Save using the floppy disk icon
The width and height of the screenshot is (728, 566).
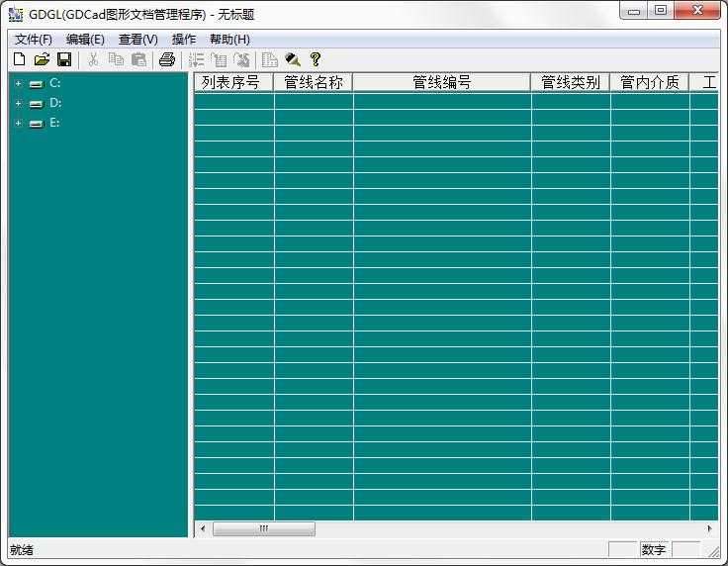coord(64,59)
